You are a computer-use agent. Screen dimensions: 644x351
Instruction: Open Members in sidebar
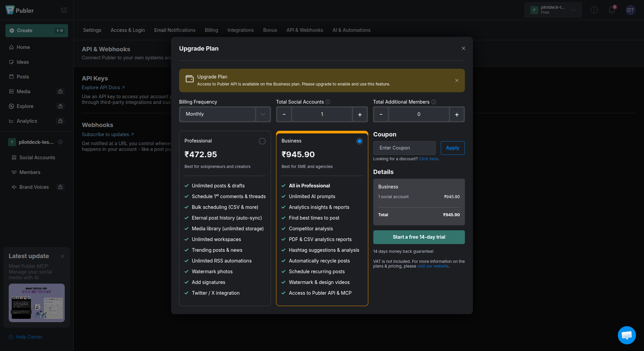26,172
